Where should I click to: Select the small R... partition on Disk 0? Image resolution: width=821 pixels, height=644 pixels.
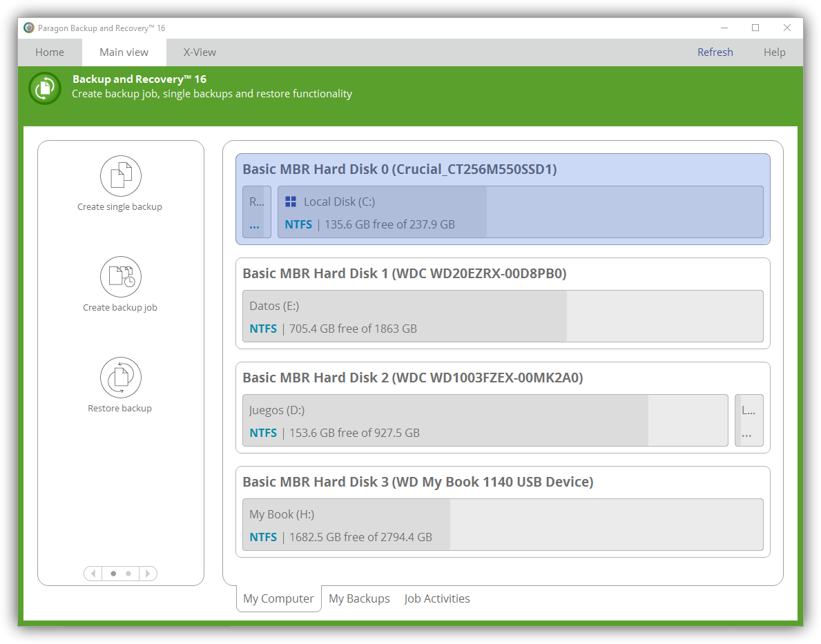(x=257, y=212)
